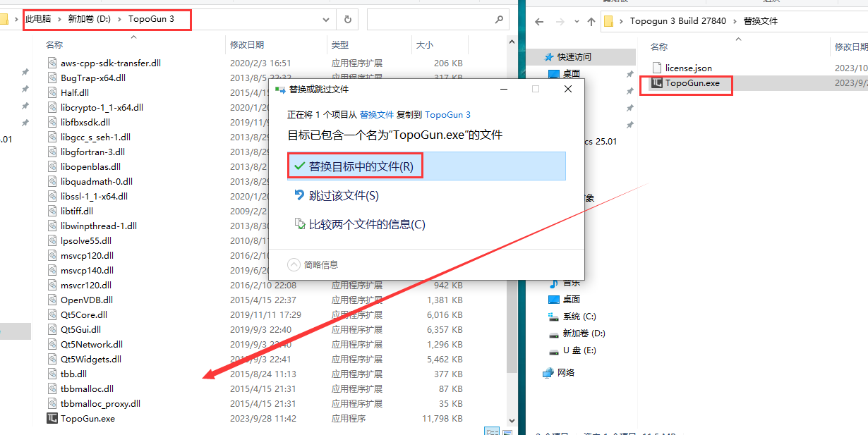Click the Half.dll file icon
868x435 pixels.
(52, 92)
